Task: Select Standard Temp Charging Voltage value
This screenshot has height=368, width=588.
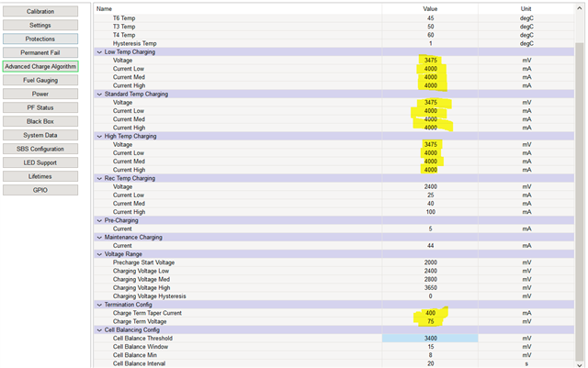Action: pyautogui.click(x=430, y=103)
